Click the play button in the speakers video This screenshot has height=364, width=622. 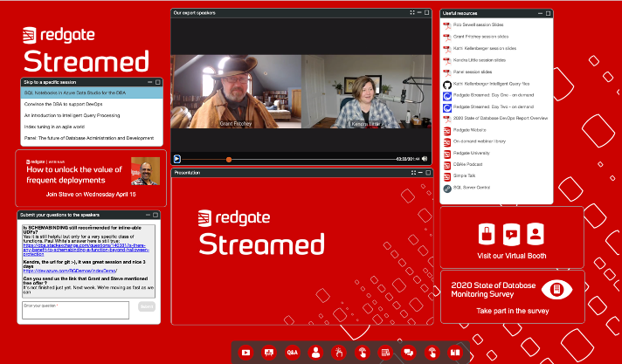[x=177, y=159]
